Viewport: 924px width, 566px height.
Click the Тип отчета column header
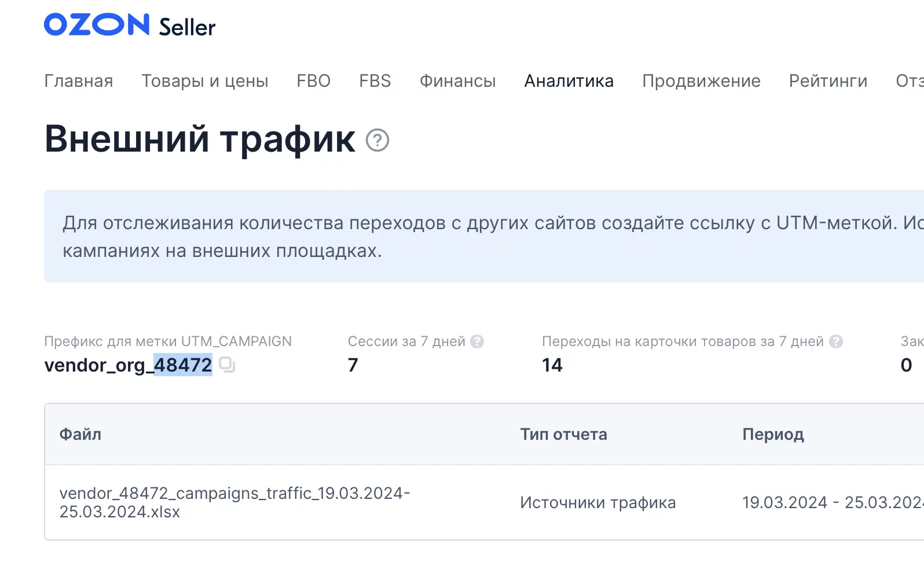click(x=564, y=434)
